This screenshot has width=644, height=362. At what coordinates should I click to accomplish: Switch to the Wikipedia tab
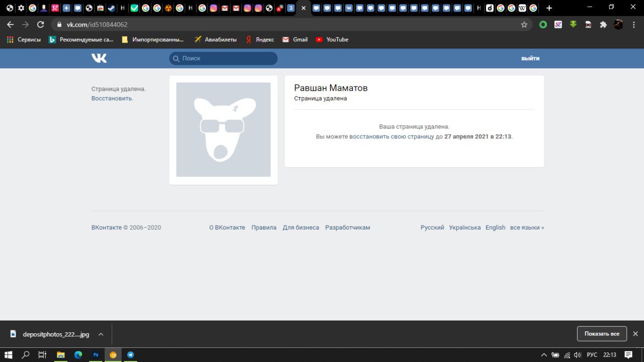(x=522, y=8)
